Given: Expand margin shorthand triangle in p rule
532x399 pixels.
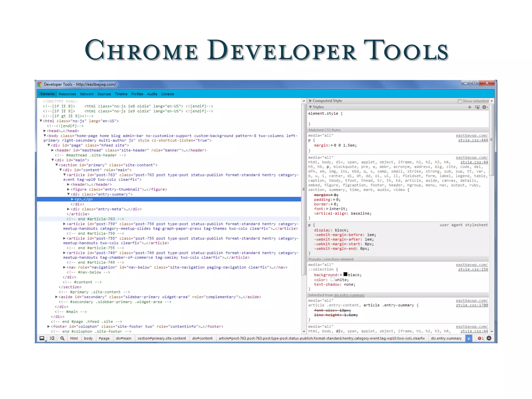Looking at the screenshot, I should coord(332,145).
